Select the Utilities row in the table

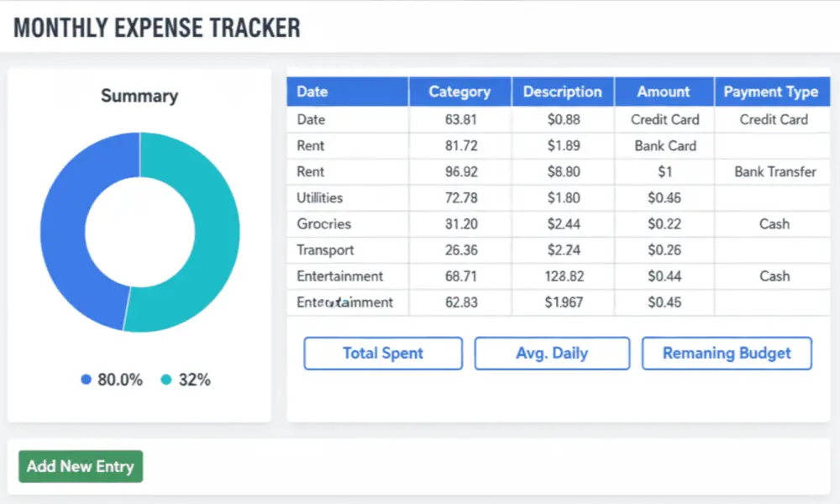[x=320, y=198]
